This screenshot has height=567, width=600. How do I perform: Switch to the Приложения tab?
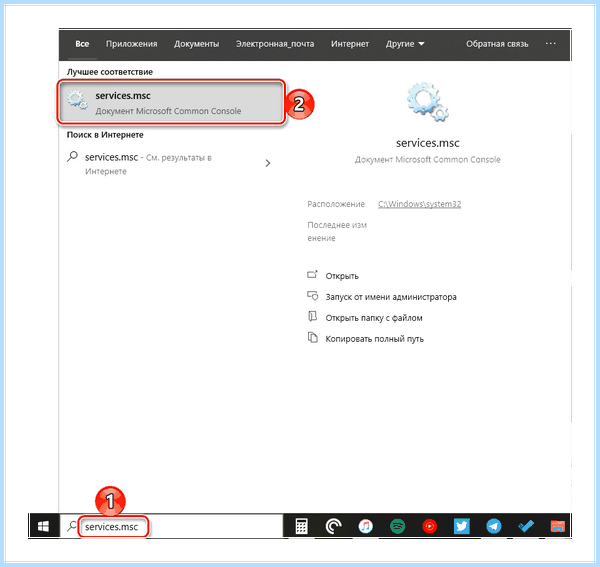[x=132, y=44]
